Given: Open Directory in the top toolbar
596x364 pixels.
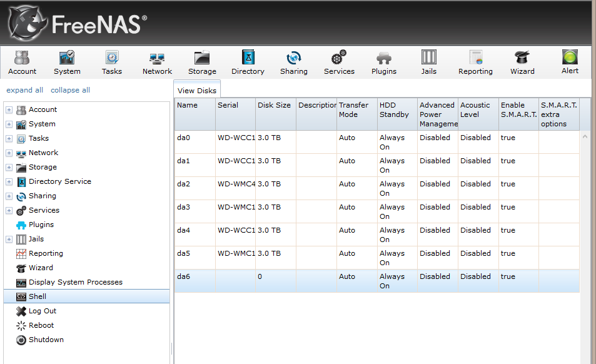Looking at the screenshot, I should [248, 63].
